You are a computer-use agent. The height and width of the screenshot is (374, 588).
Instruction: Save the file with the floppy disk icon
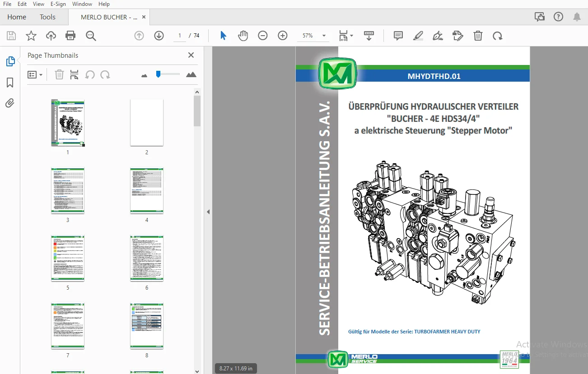click(x=11, y=36)
